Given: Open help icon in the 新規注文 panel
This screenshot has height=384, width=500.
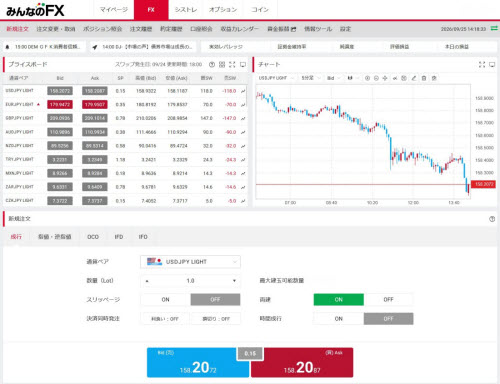Looking at the screenshot, I should pyautogui.click(x=492, y=219).
